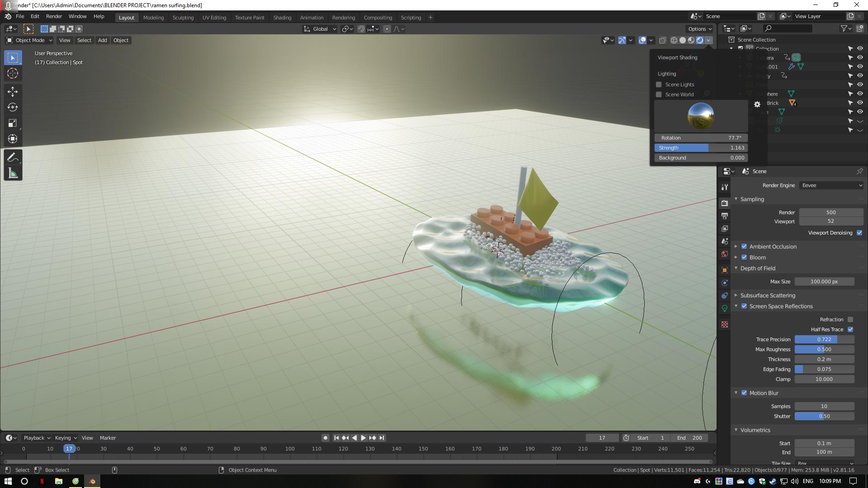Pick the Measure ruler tool
868x488 pixels.
pos(13,173)
